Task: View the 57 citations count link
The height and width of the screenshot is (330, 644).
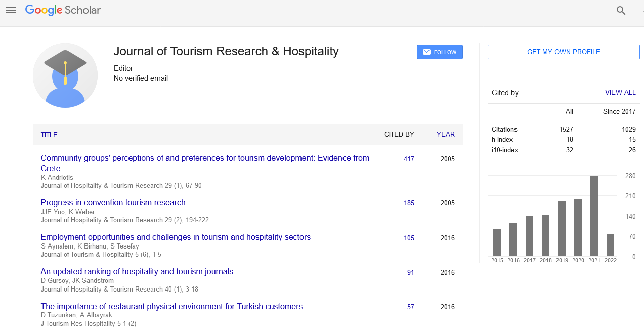Action: 411,307
